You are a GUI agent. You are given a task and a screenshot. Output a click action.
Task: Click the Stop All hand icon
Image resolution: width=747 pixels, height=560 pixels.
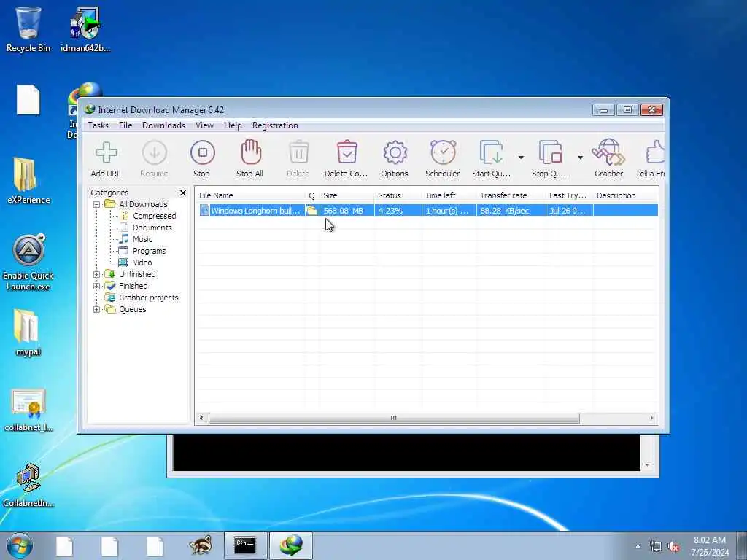[251, 152]
